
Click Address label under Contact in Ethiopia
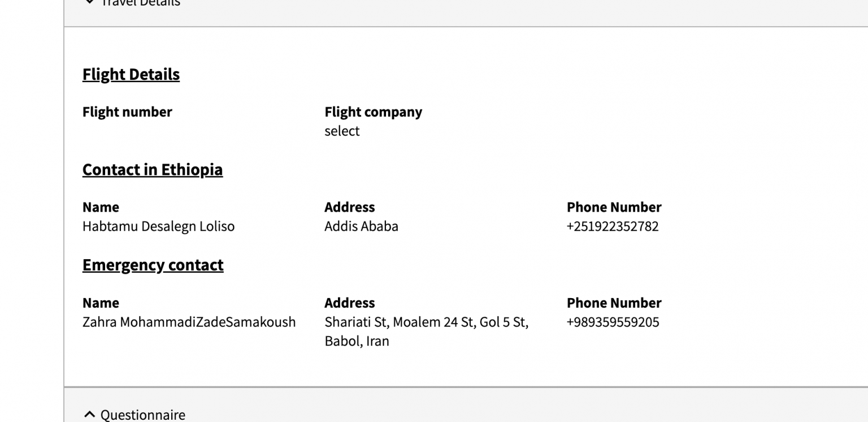[x=349, y=207]
